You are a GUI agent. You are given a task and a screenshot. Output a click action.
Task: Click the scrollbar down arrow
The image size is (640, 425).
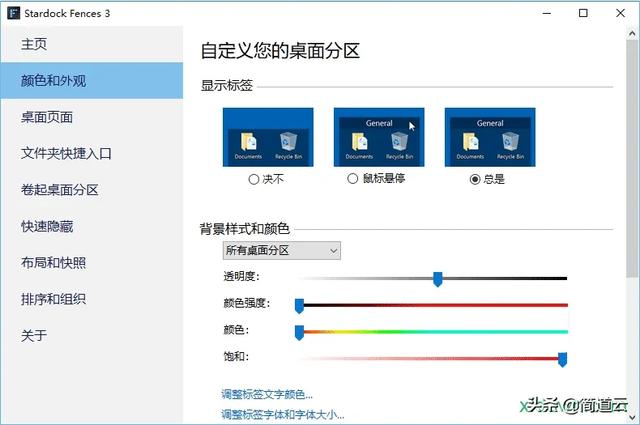[632, 417]
